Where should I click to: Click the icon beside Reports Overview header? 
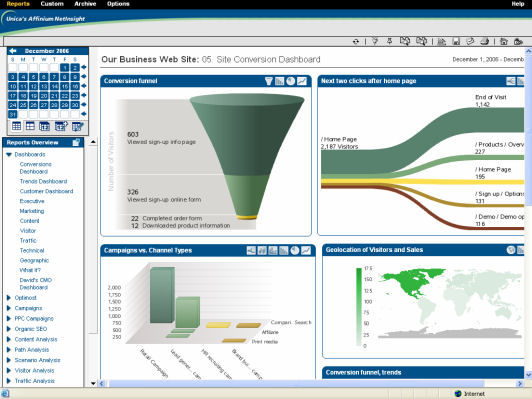[x=76, y=142]
